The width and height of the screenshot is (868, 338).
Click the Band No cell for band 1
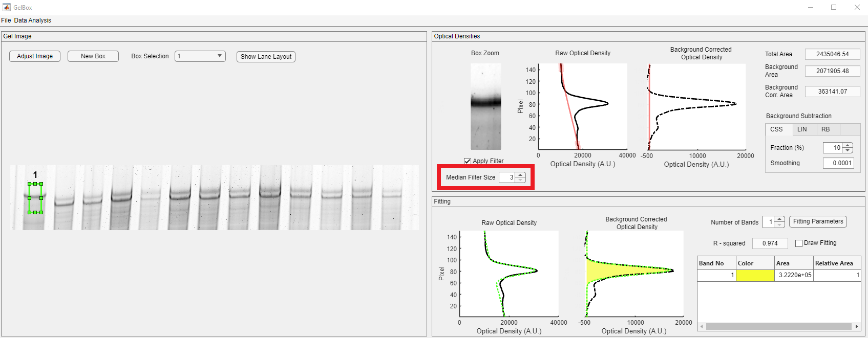[716, 275]
